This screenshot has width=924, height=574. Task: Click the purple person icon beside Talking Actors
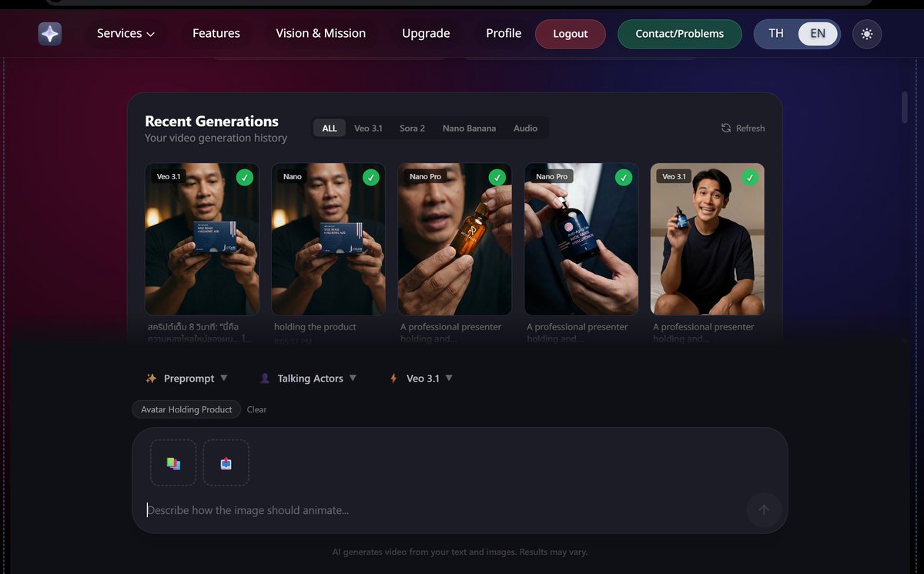(265, 378)
